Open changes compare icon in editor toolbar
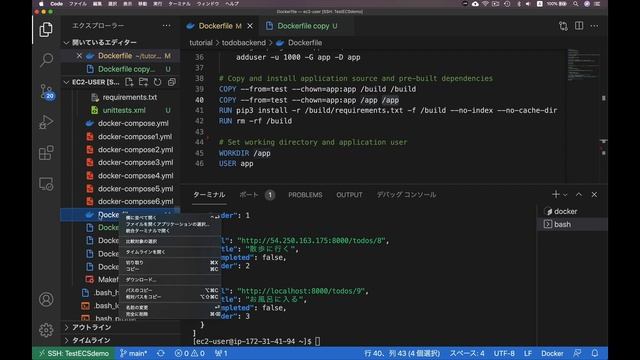Screen dimensions: 640x360 [x=563, y=26]
